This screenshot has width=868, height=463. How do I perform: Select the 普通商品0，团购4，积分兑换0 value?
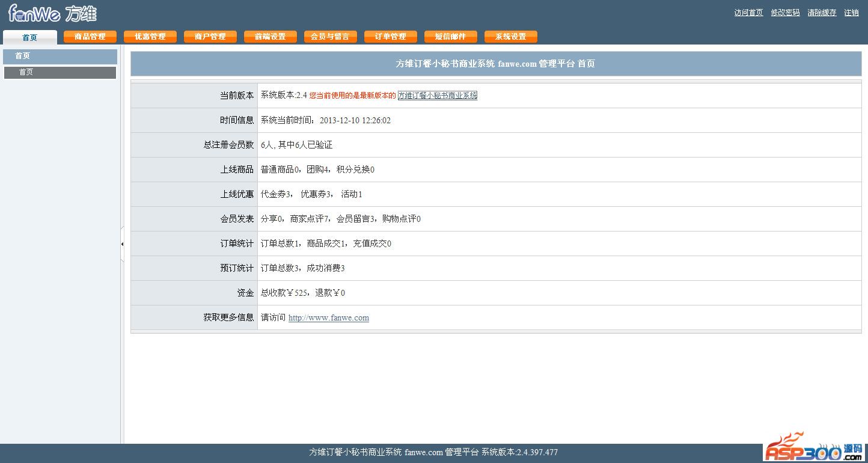[x=318, y=170]
